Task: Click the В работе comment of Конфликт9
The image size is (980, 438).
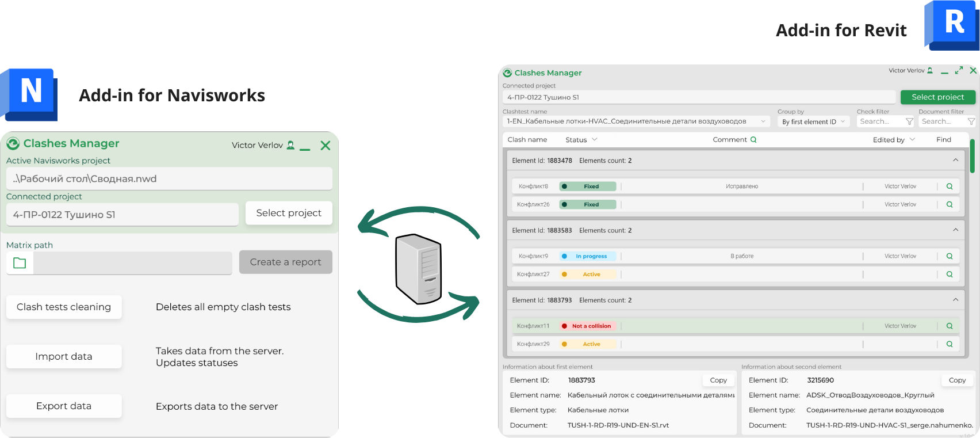Action: [742, 256]
